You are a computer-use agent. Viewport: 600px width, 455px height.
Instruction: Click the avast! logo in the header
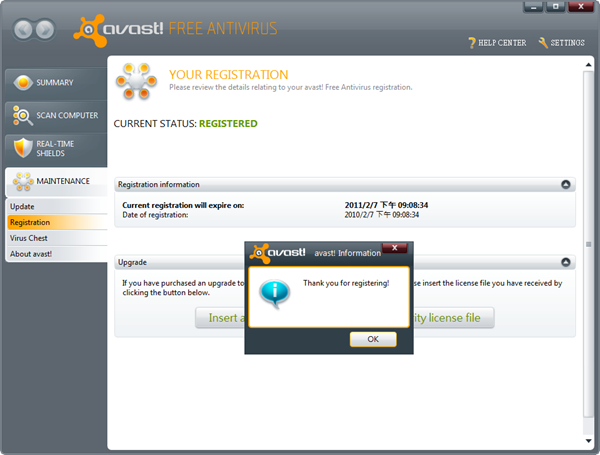(x=118, y=30)
